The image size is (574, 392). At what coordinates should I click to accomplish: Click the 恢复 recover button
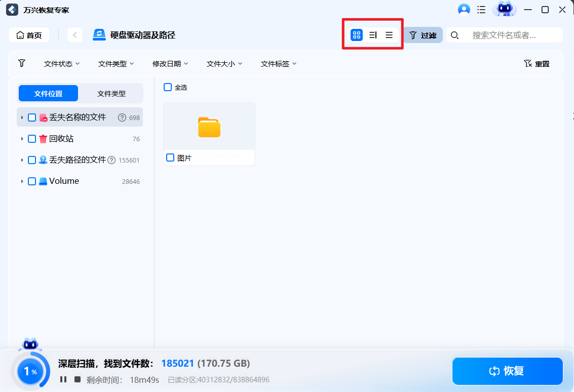click(x=507, y=371)
